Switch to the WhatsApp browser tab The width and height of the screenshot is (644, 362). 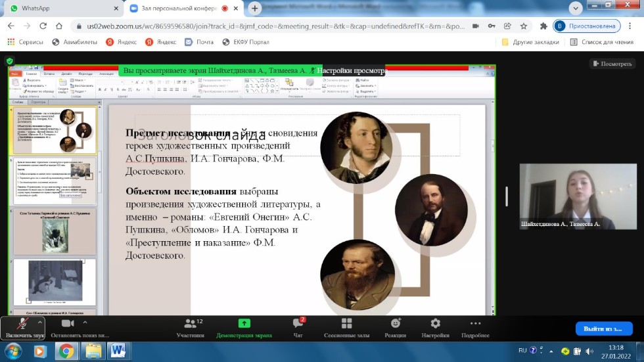[x=62, y=8]
